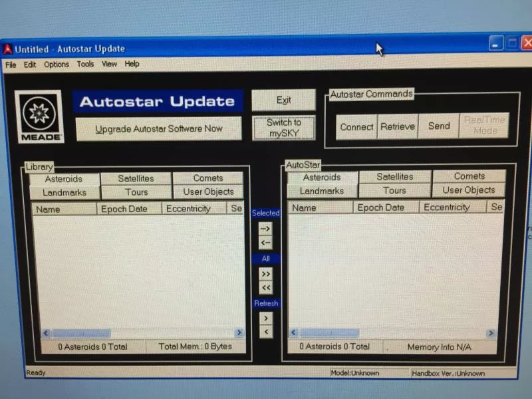This screenshot has height=399, width=532.
Task: Click the Autostar Update title bar app icon
Action: pyautogui.click(x=7, y=49)
